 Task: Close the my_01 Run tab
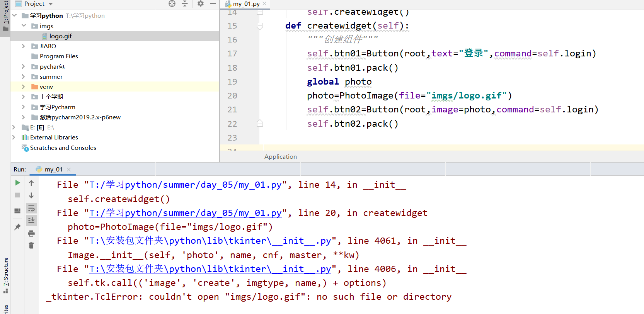click(x=69, y=169)
